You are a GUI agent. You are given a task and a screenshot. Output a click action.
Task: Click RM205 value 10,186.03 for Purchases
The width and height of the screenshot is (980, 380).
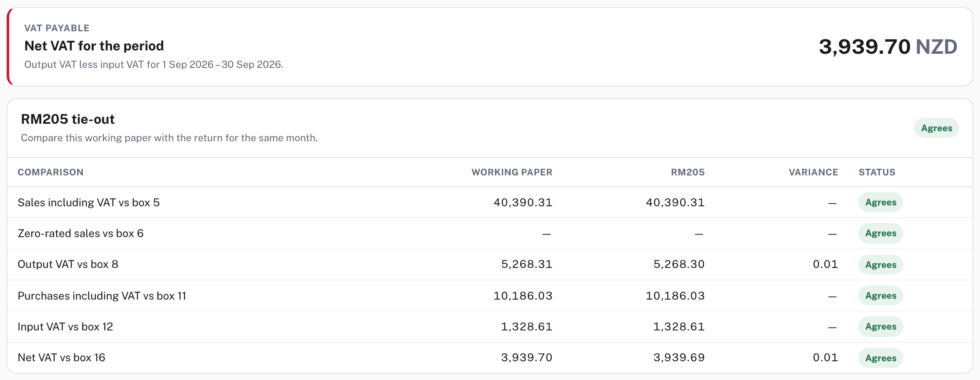pos(675,296)
